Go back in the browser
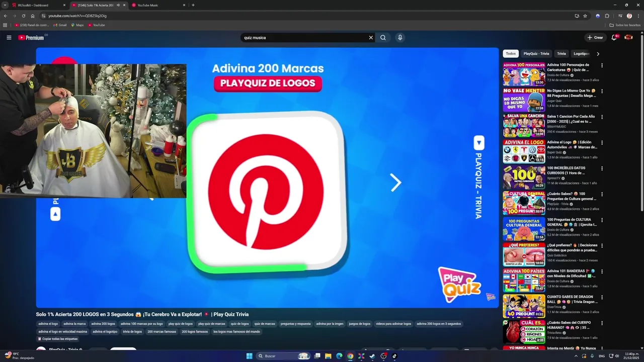Viewport: 644px width, 362px height. [x=6, y=16]
